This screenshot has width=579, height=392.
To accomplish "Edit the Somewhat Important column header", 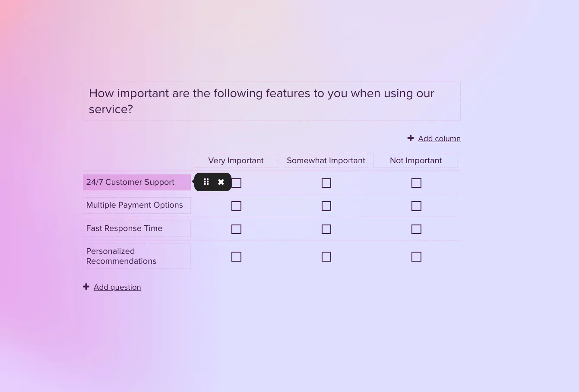I will point(326,161).
